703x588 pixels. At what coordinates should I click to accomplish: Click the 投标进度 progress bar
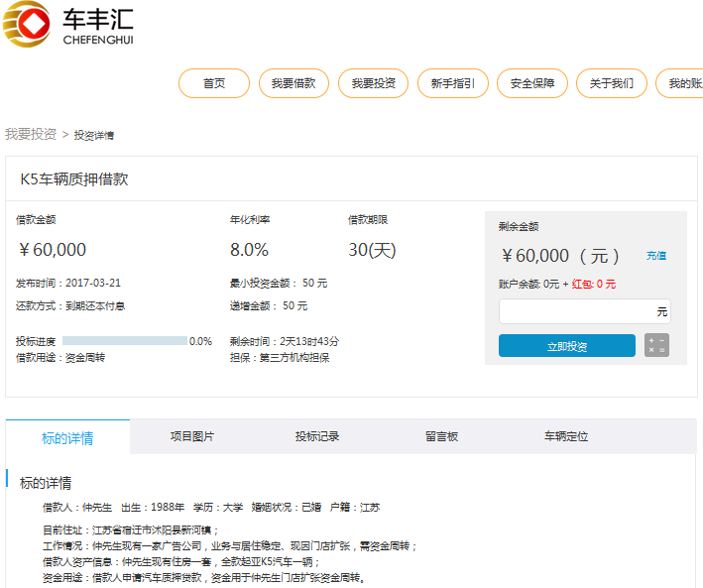pos(125,341)
